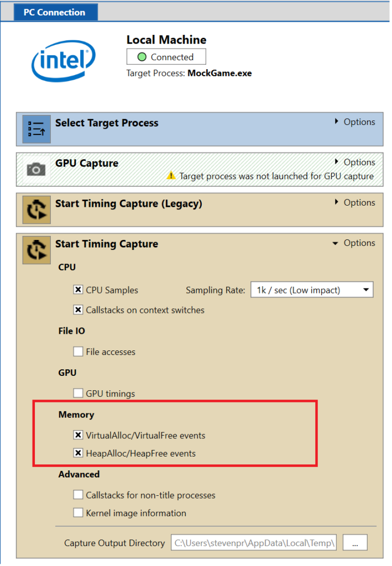This screenshot has height=566, width=392.
Task: Disable HeapAlloc/HeapFree events
Action: point(78,453)
